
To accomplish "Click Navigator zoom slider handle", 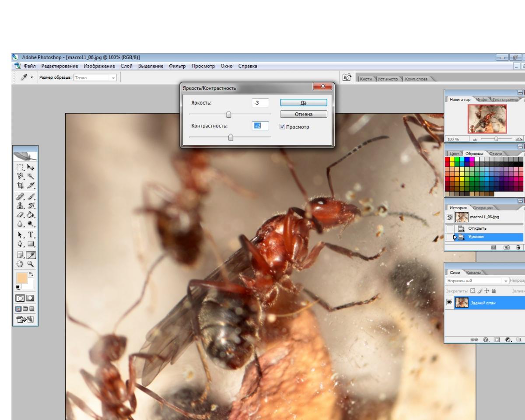I will [x=496, y=138].
